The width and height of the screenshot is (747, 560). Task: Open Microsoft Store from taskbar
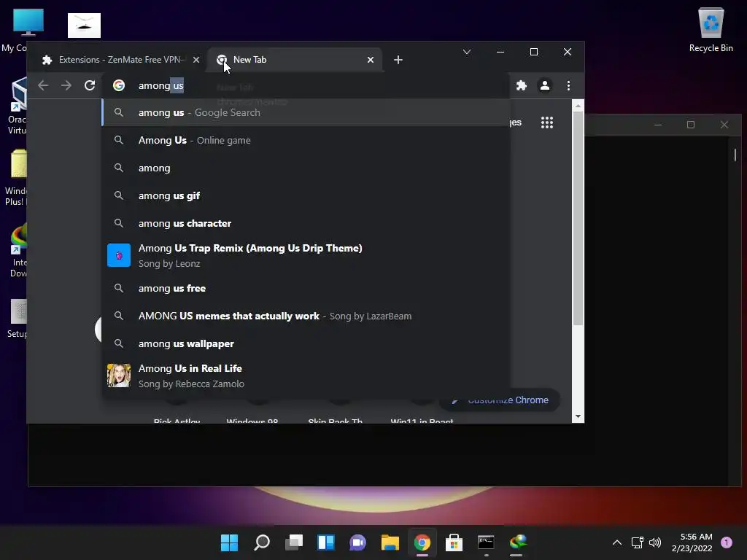click(x=454, y=542)
